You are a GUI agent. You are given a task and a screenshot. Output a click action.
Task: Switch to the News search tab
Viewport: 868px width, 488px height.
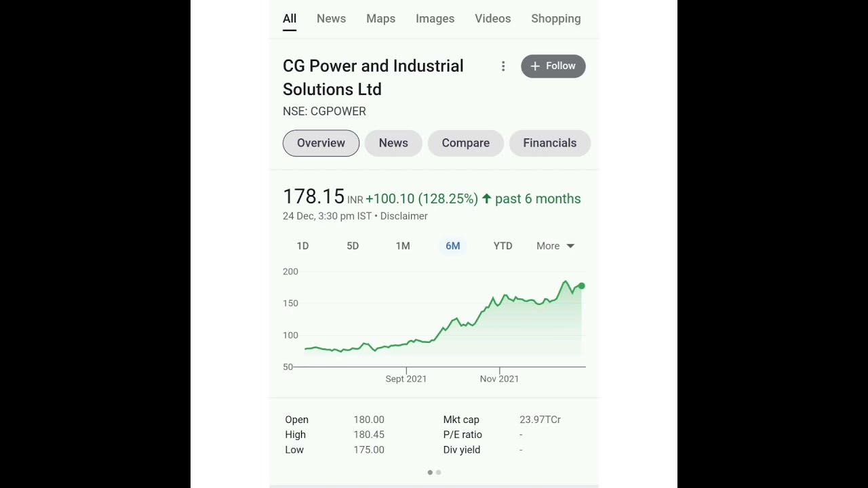[331, 18]
